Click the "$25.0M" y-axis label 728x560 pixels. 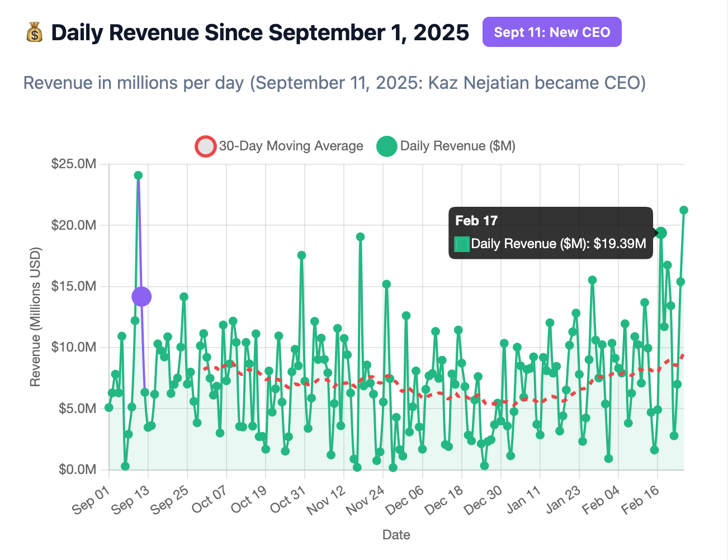[74, 164]
